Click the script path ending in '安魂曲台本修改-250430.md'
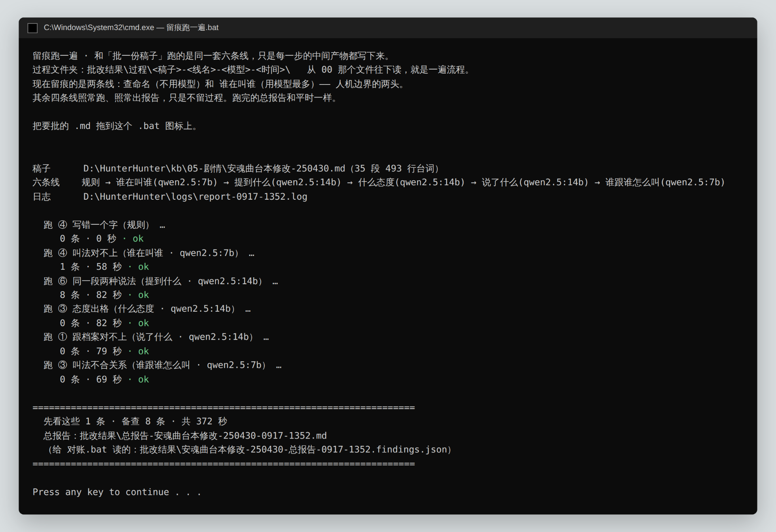 coord(214,169)
